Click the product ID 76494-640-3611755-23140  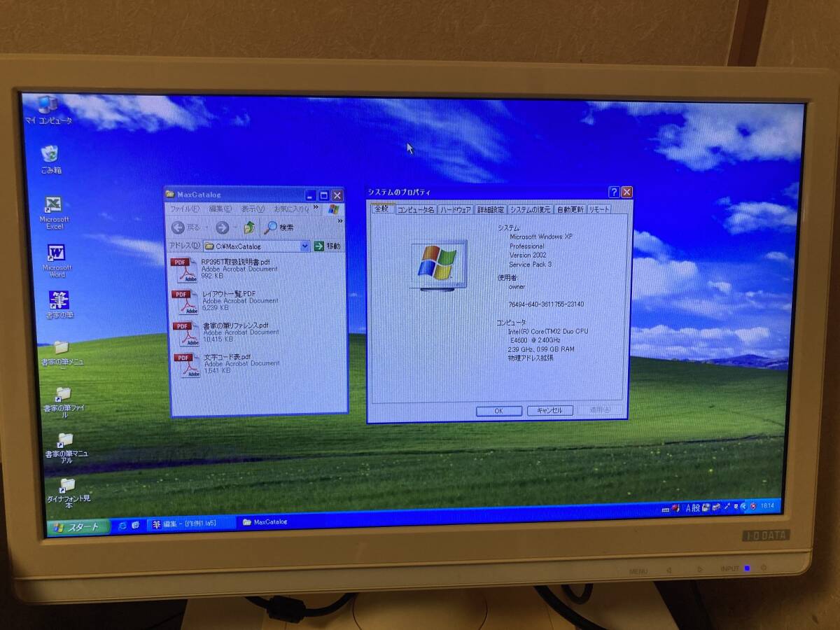click(x=546, y=304)
